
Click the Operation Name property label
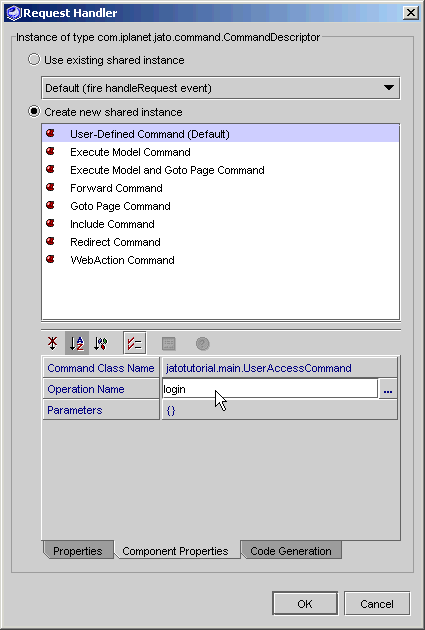click(101, 389)
